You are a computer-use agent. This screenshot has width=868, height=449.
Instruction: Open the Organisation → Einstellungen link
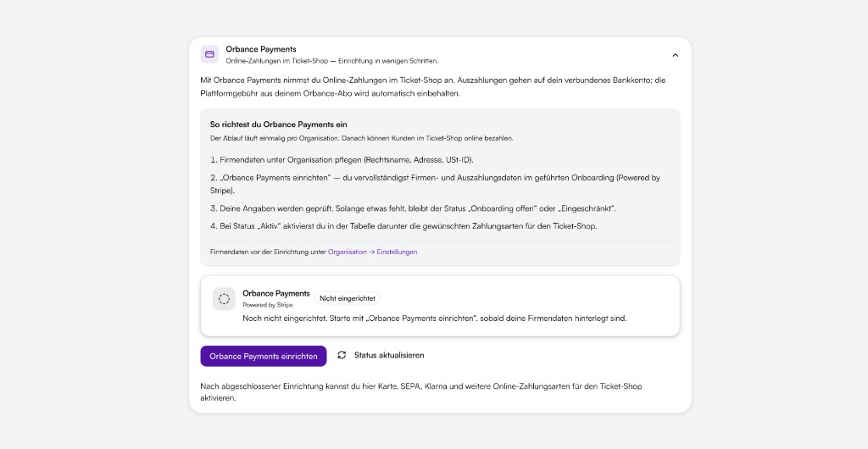[373, 252]
